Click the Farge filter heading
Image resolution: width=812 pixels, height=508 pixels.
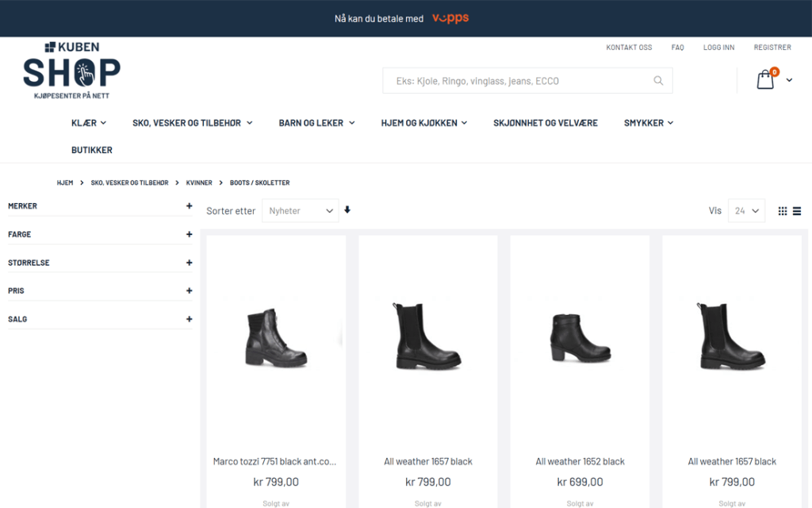tap(19, 234)
